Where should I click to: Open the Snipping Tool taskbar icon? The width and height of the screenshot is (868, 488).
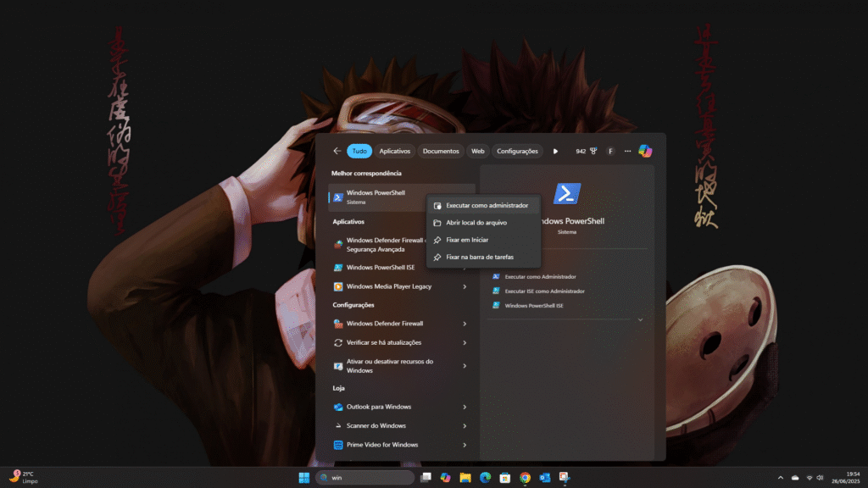click(x=564, y=478)
